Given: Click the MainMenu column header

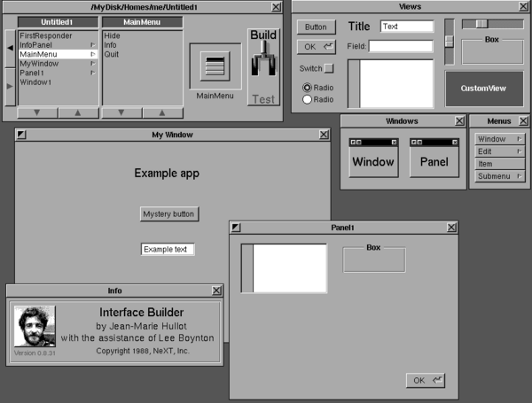Looking at the screenshot, I should [x=142, y=22].
